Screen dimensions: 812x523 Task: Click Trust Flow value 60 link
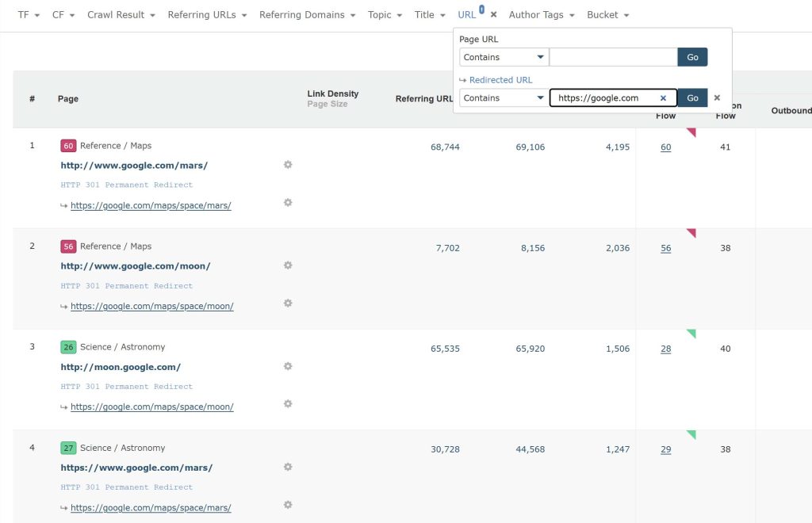tap(665, 147)
